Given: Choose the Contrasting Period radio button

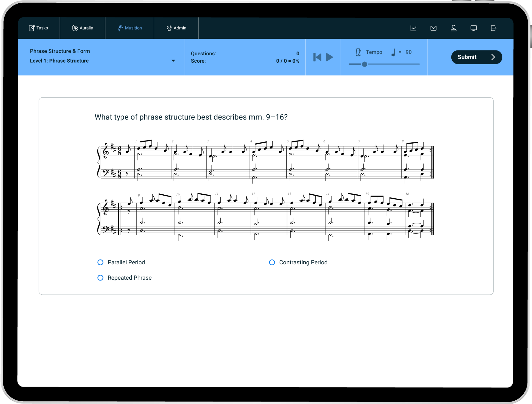Looking at the screenshot, I should (x=272, y=263).
